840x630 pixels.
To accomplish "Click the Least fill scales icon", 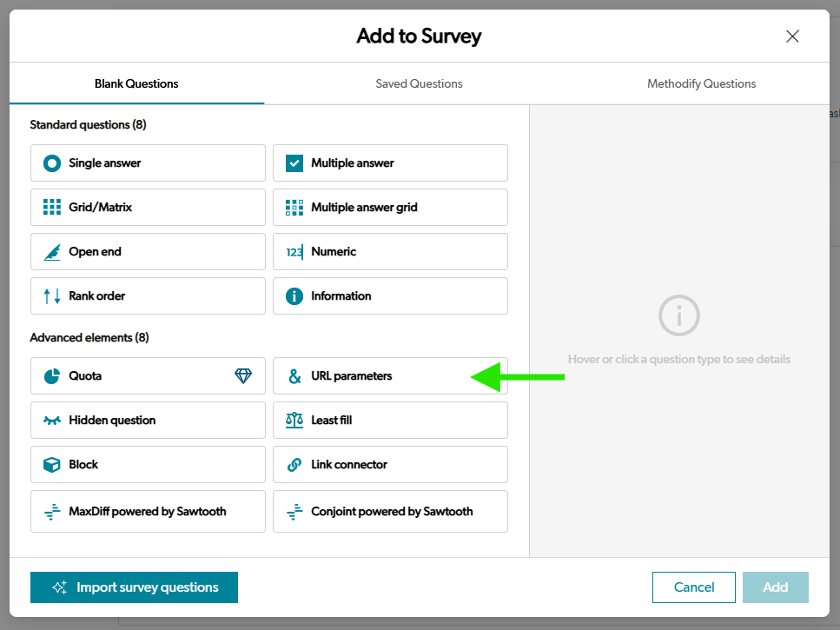I will (294, 421).
